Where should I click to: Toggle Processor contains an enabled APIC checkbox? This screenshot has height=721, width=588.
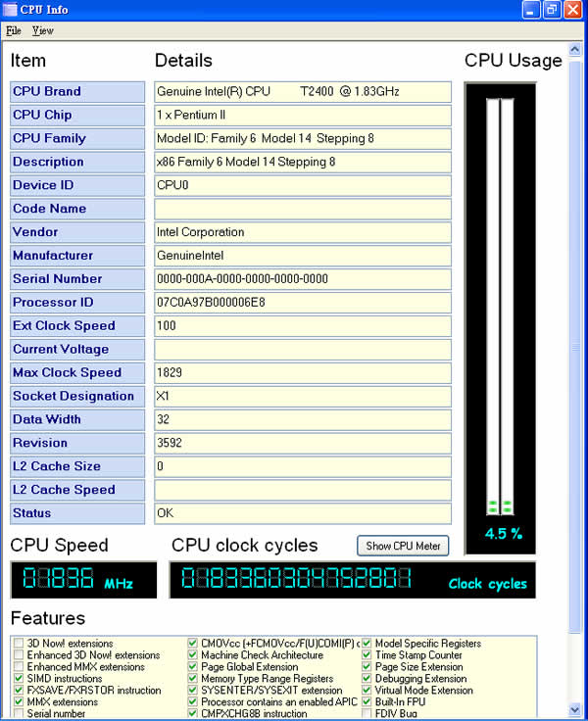pyautogui.click(x=193, y=701)
